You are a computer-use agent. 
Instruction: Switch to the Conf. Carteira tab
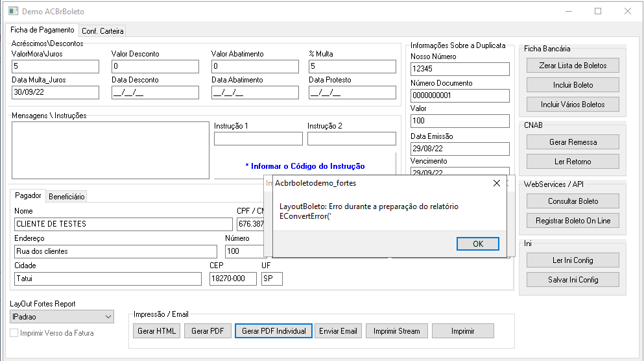(102, 31)
